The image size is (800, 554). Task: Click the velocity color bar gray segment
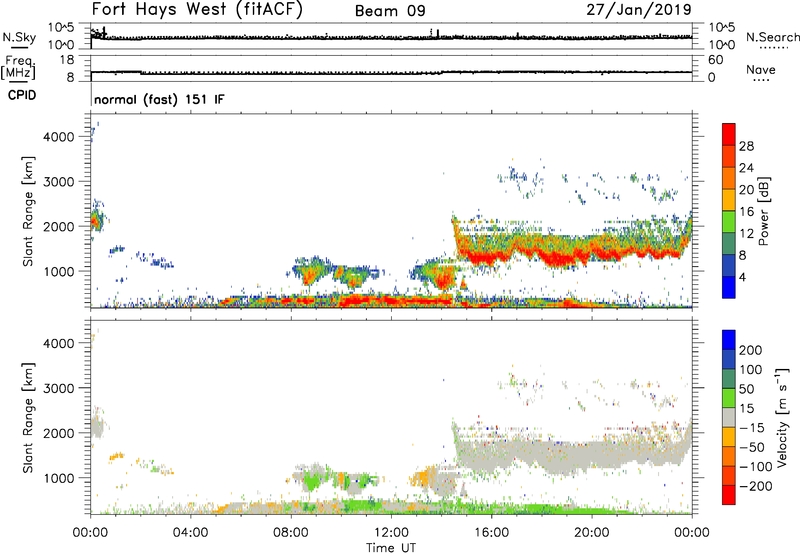click(729, 417)
